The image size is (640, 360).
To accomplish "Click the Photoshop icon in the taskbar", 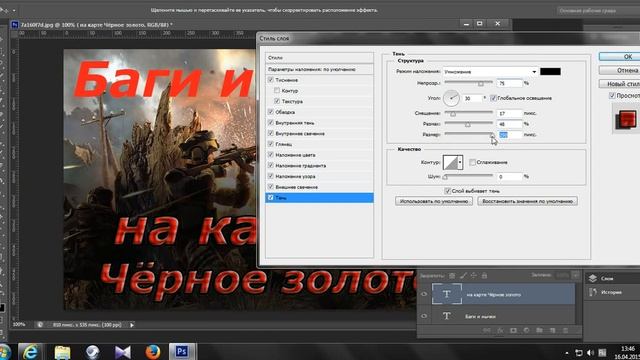I will click(182, 351).
